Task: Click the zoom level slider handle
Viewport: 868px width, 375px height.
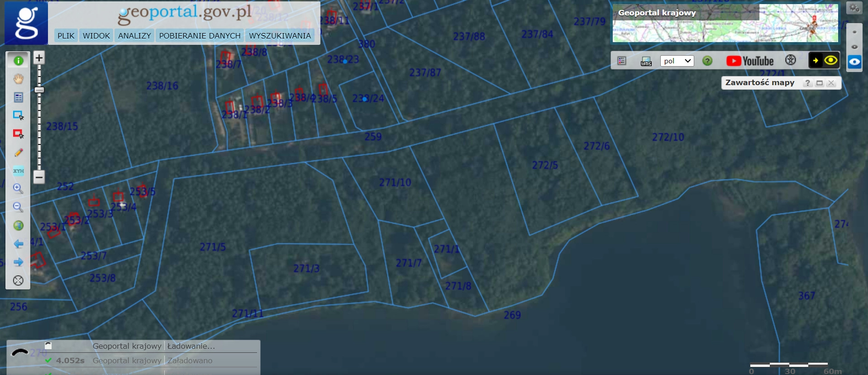Action: [x=39, y=90]
